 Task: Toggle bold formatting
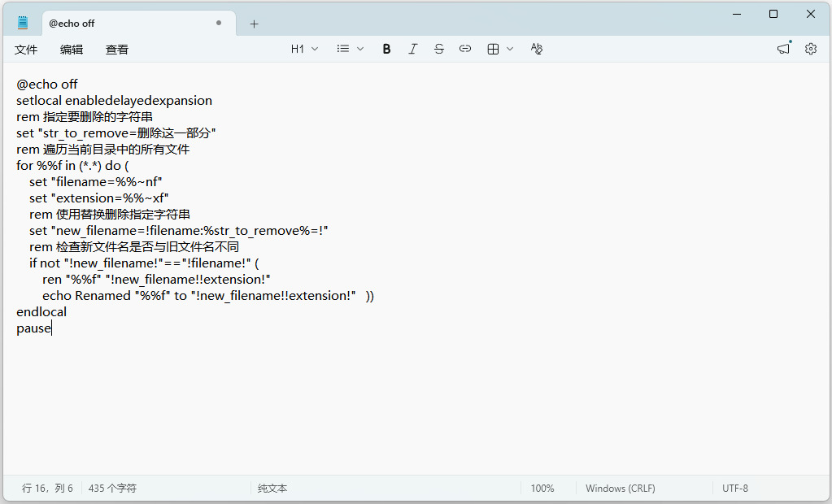386,49
